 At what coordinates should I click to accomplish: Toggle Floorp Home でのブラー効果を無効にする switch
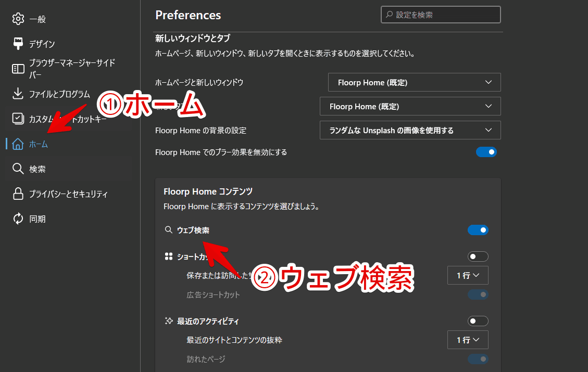(x=486, y=152)
